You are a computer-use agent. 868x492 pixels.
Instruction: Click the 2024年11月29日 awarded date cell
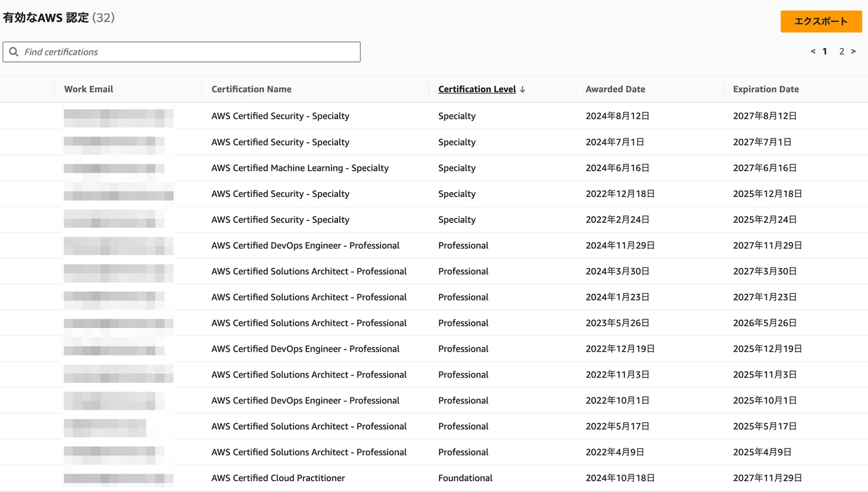(620, 246)
